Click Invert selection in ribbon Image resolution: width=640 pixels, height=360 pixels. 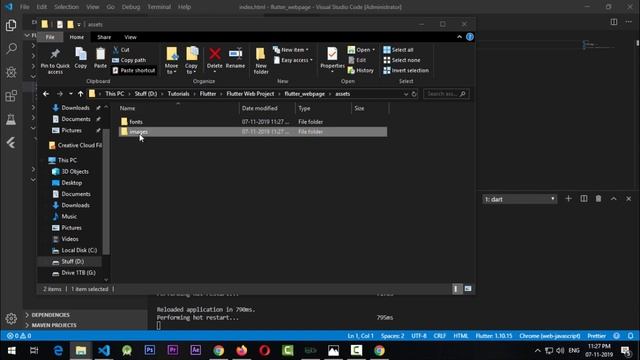point(406,70)
